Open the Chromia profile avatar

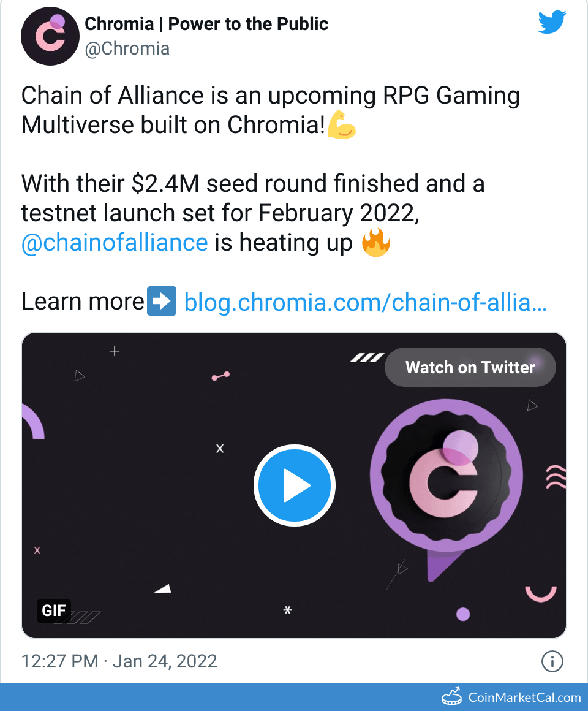(50, 36)
